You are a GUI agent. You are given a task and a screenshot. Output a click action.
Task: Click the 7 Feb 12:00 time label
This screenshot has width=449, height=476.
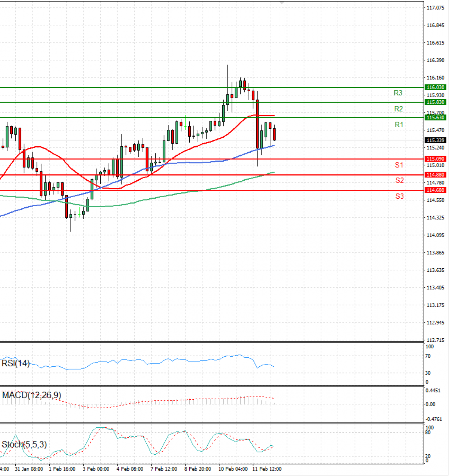[164, 469]
